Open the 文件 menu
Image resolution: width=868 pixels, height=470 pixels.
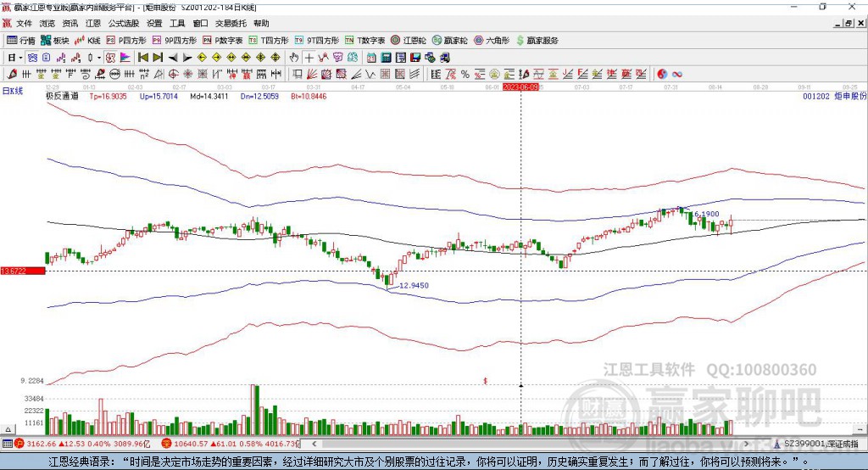pyautogui.click(x=25, y=23)
